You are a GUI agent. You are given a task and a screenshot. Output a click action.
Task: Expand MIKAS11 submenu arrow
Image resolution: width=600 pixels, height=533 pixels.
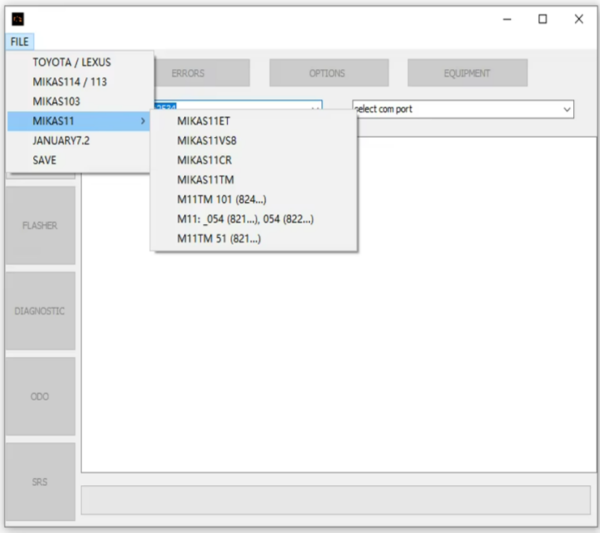(x=143, y=121)
